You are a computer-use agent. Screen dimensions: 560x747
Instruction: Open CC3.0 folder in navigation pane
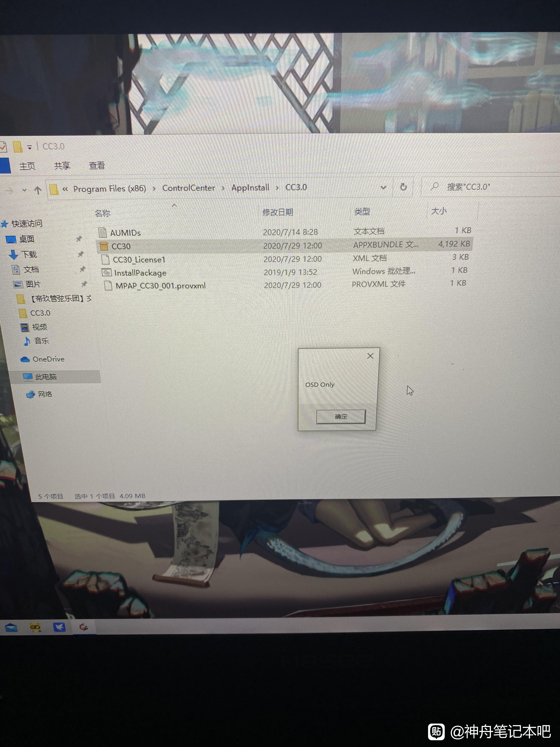tap(40, 313)
